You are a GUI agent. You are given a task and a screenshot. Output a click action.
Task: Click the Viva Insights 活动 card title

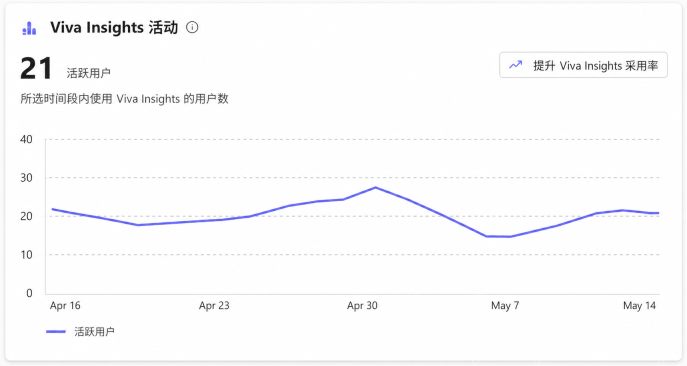pyautogui.click(x=114, y=28)
